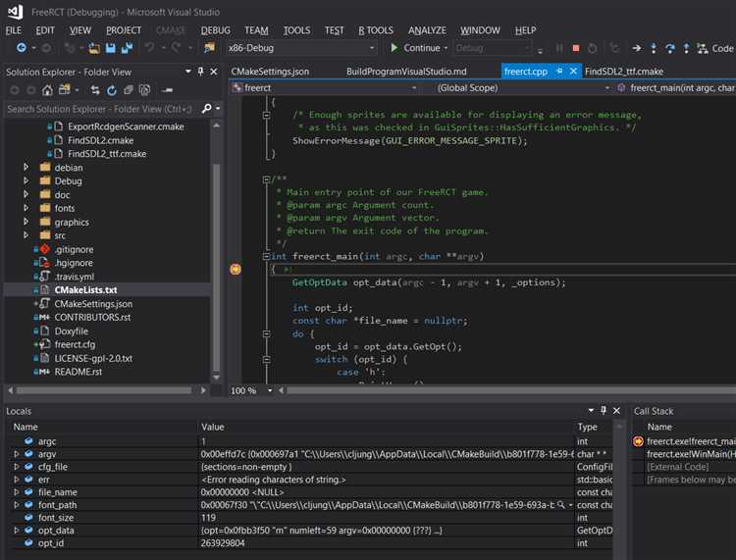Click the Step Over icon
The height and width of the screenshot is (560, 736).
pos(670,48)
